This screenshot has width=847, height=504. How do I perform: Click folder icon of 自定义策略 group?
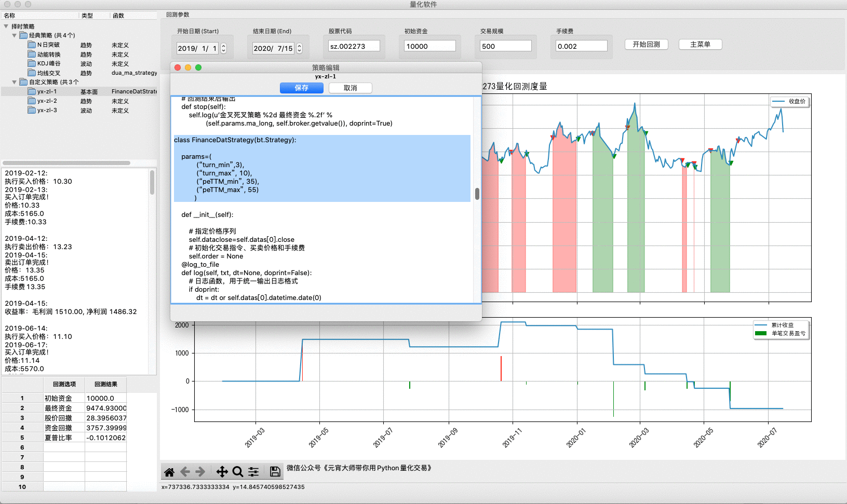(x=23, y=82)
